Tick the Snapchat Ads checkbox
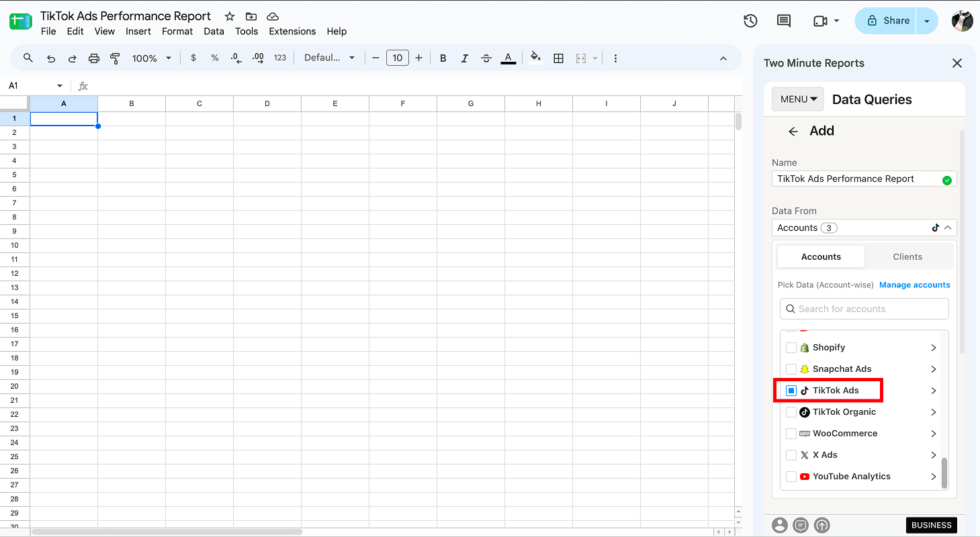This screenshot has width=980, height=537. [x=791, y=369]
